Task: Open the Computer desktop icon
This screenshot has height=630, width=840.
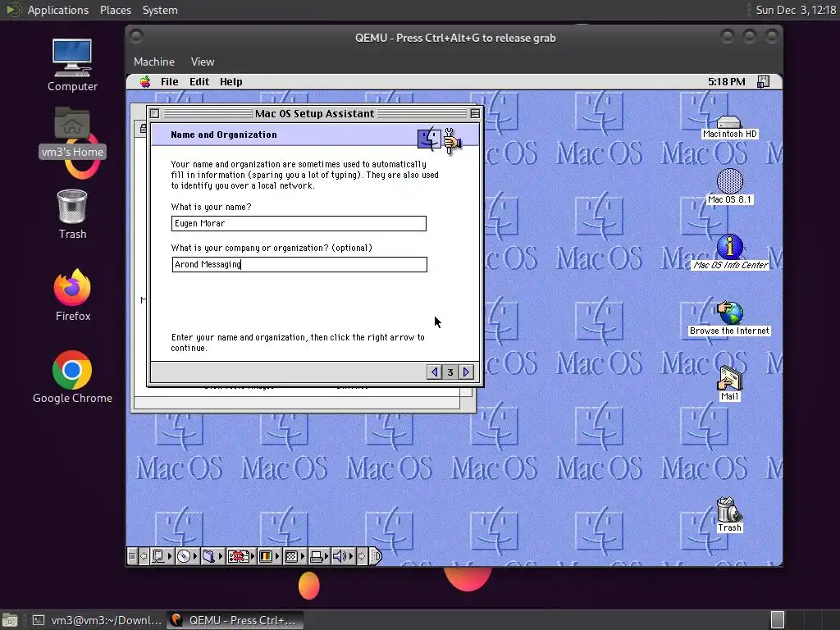Action: click(x=72, y=66)
